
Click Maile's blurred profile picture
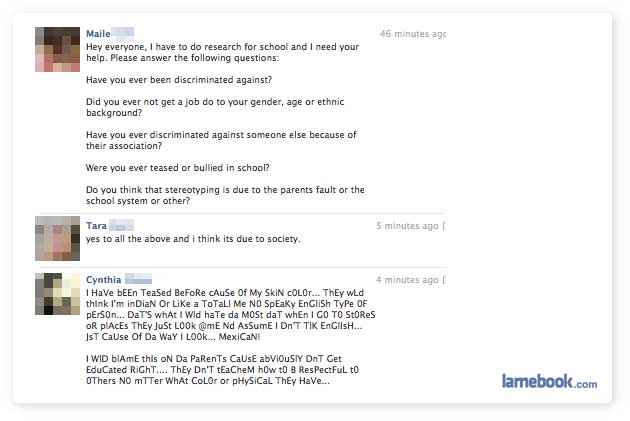point(55,49)
